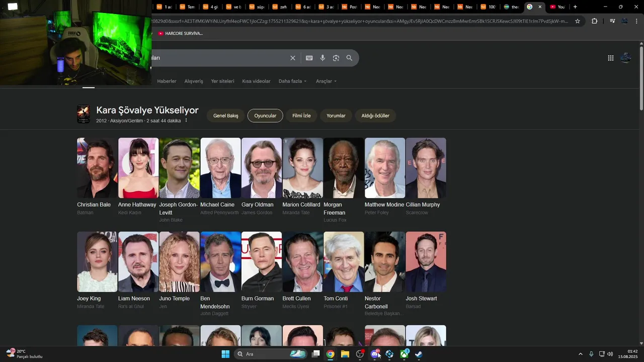The image size is (644, 362).
Task: Click the Google search input field
Action: pos(219,58)
